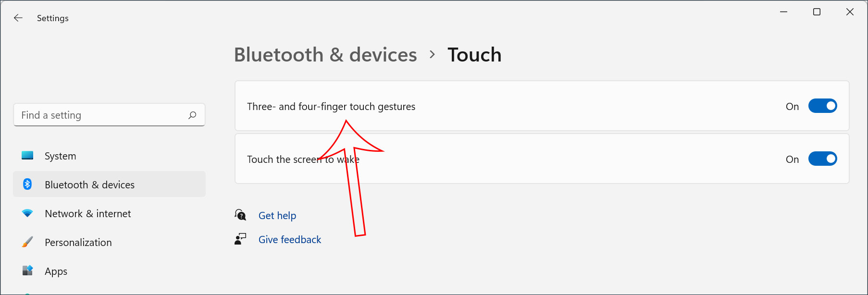Click inside the Find a setting box
The height and width of the screenshot is (295, 868).
pyautogui.click(x=96, y=115)
